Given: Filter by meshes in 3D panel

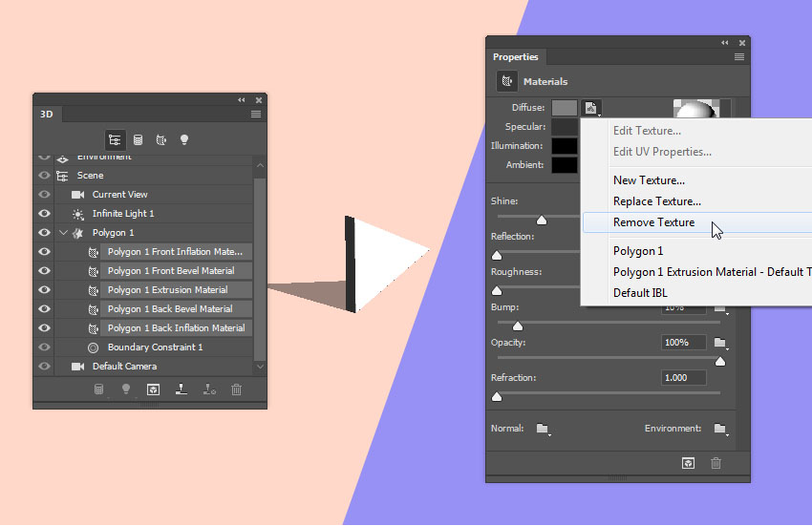Looking at the screenshot, I should (138, 139).
